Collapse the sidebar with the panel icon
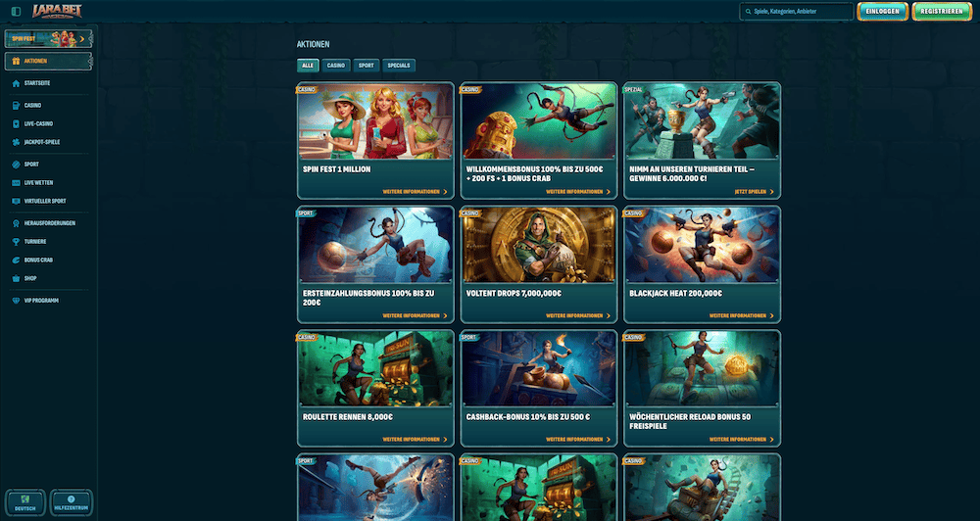 (16, 12)
